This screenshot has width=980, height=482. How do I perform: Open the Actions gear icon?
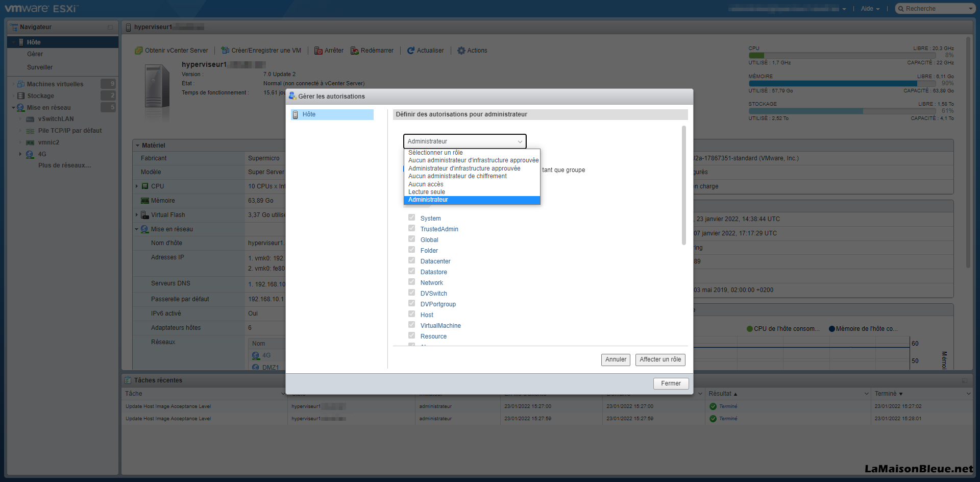click(461, 51)
